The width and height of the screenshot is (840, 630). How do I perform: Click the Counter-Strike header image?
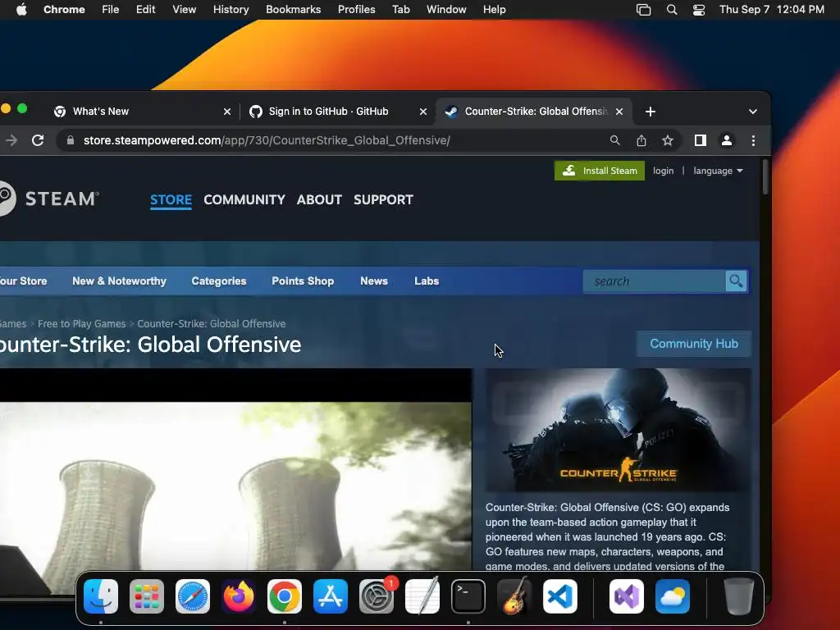click(618, 430)
